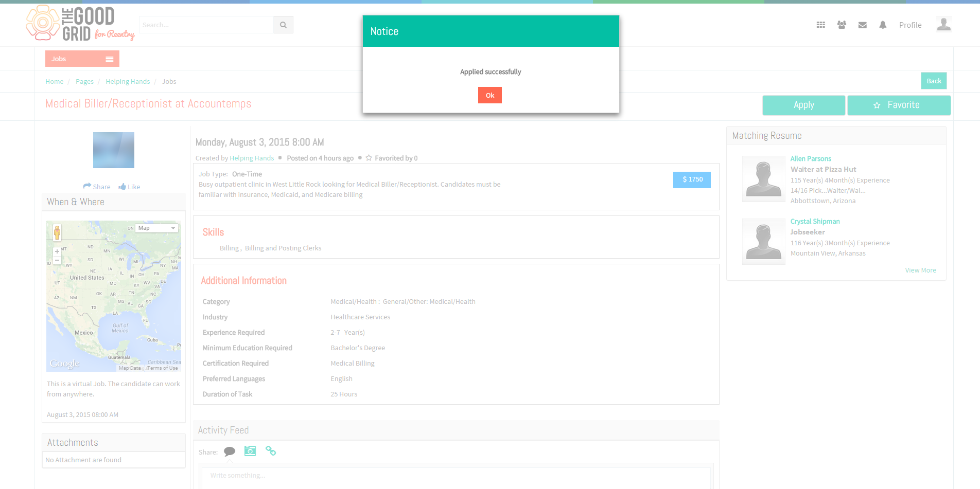
Task: Open Helping Hands creator link
Action: [x=252, y=158]
